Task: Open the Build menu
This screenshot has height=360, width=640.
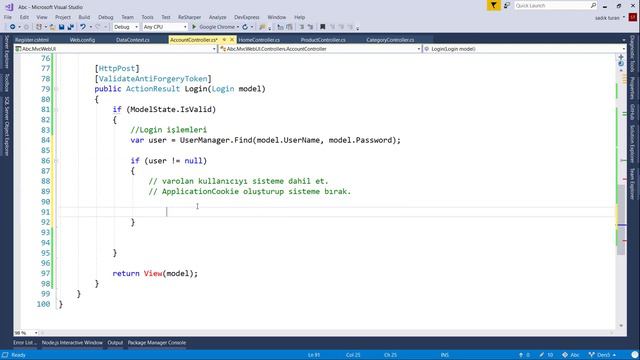Action: point(84,17)
